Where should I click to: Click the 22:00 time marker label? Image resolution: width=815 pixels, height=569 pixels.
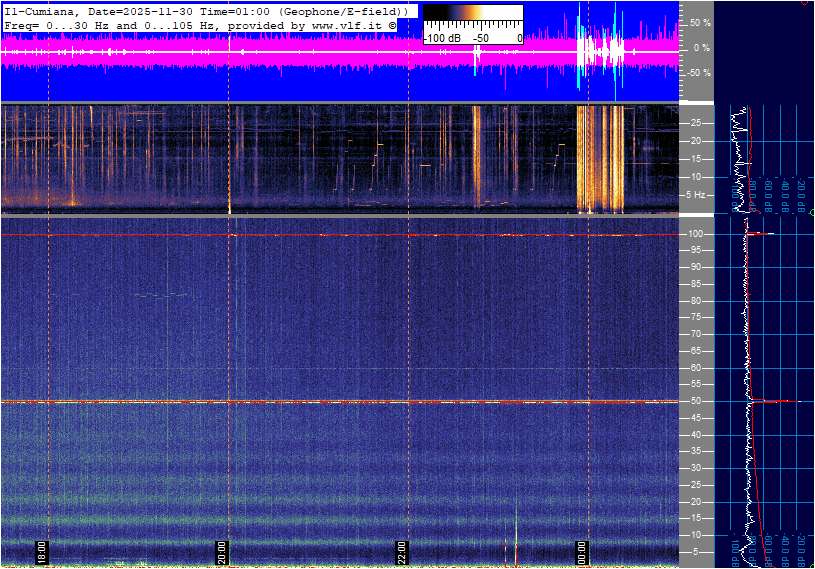pyautogui.click(x=402, y=552)
